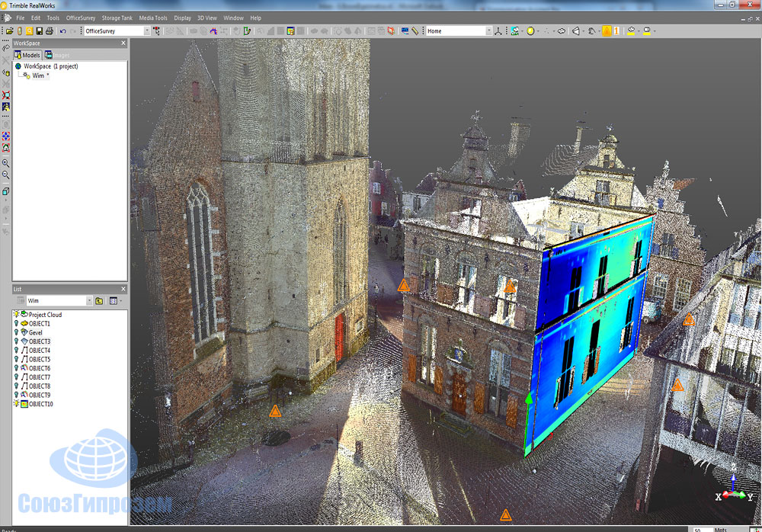The image size is (762, 532).
Task: Zoom out with the minus magnifier
Action: pos(6,175)
